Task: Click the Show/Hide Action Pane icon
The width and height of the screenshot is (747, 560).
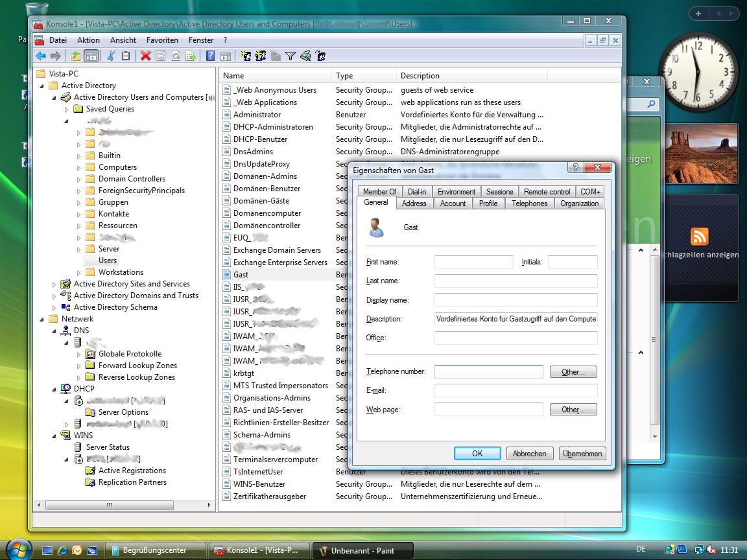Action: coord(226,56)
